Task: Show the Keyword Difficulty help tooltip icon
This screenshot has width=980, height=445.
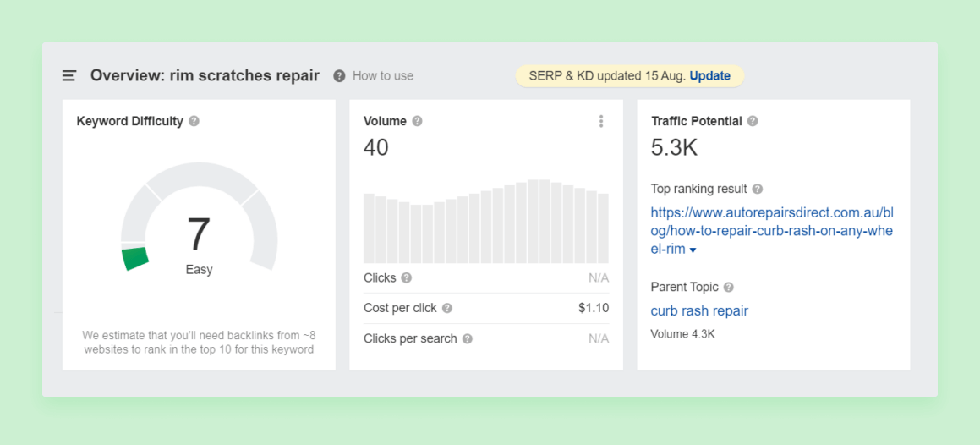Action: [194, 121]
